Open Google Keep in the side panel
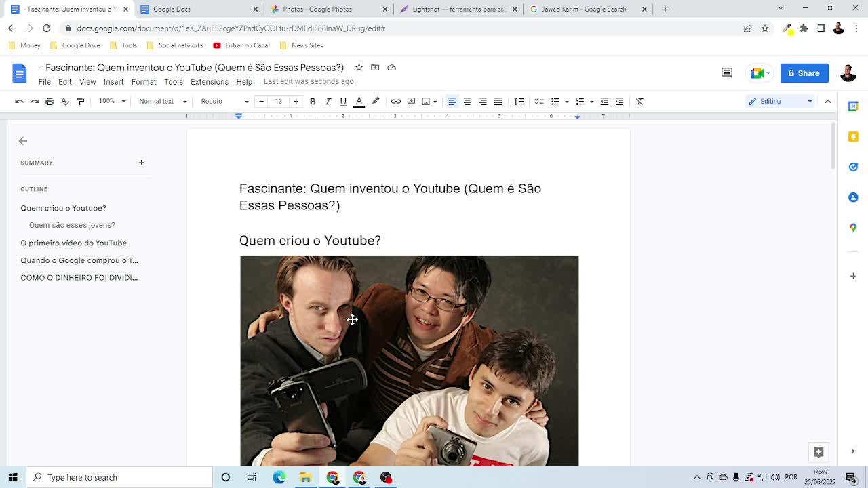This screenshot has width=868, height=488. point(853,136)
